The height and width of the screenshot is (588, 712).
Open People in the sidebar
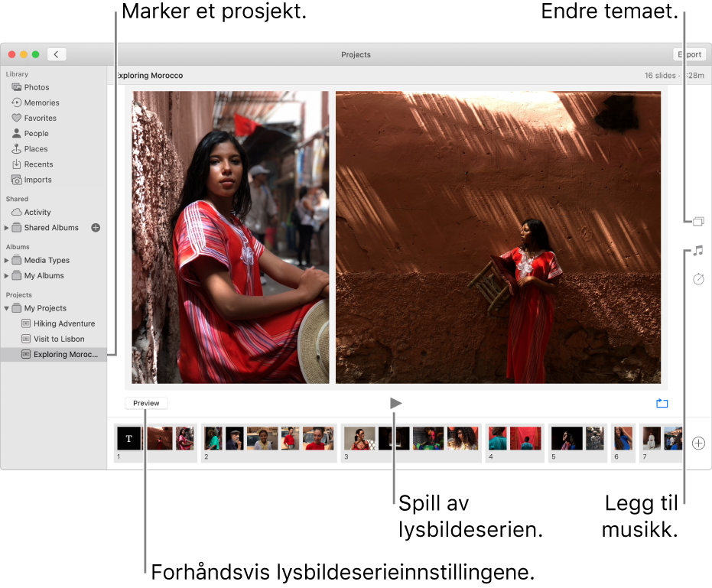click(36, 134)
